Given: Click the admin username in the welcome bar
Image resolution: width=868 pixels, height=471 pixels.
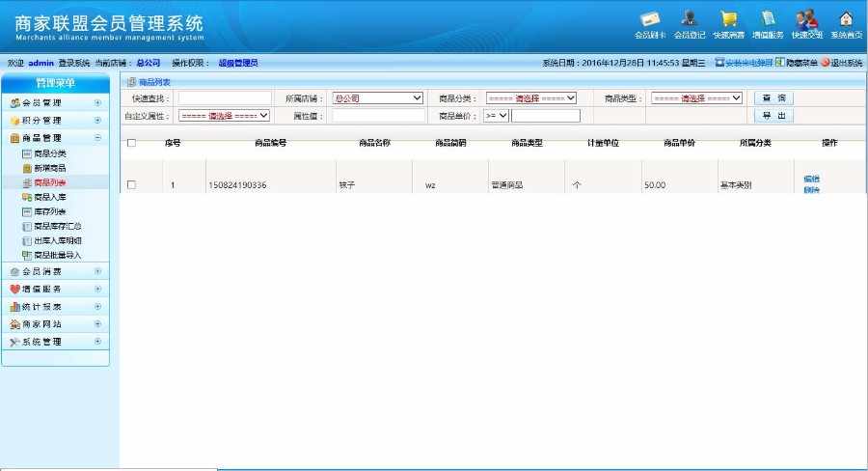Looking at the screenshot, I should coord(41,63).
